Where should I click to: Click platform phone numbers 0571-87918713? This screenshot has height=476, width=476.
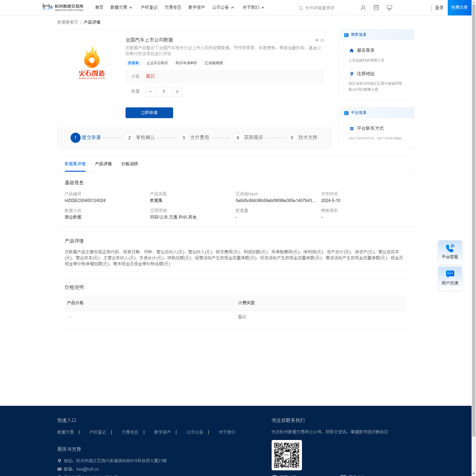click(375, 138)
